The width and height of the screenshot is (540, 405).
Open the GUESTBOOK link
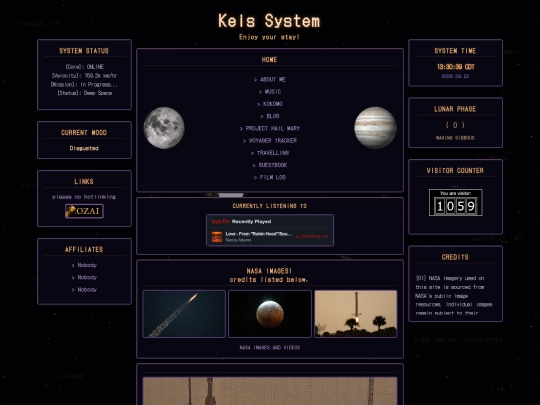[270, 165]
